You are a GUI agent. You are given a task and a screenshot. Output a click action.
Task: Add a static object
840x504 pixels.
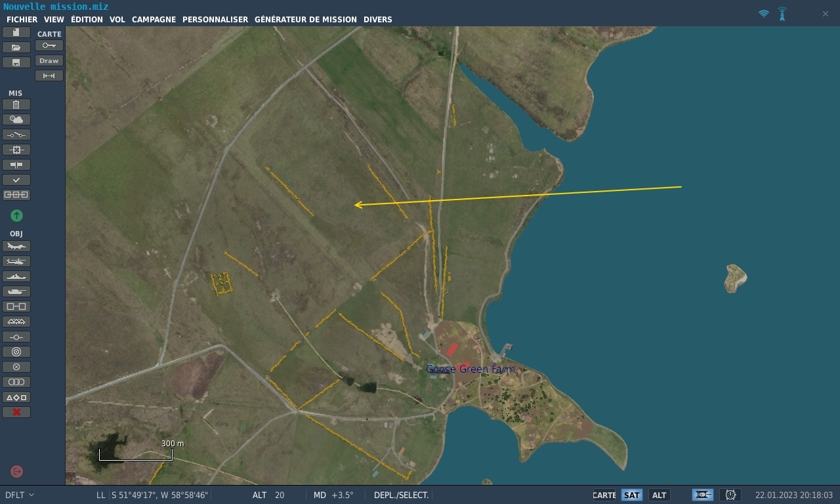(x=16, y=306)
